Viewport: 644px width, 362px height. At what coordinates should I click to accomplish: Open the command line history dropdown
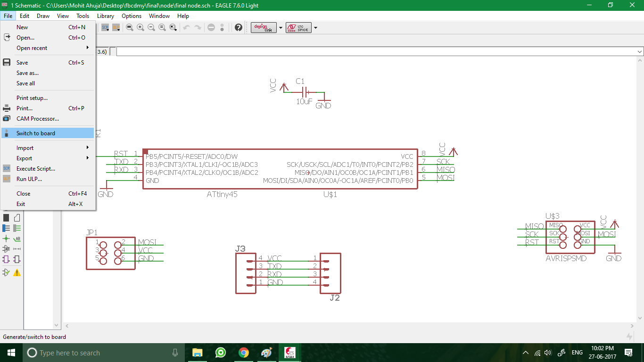point(640,51)
